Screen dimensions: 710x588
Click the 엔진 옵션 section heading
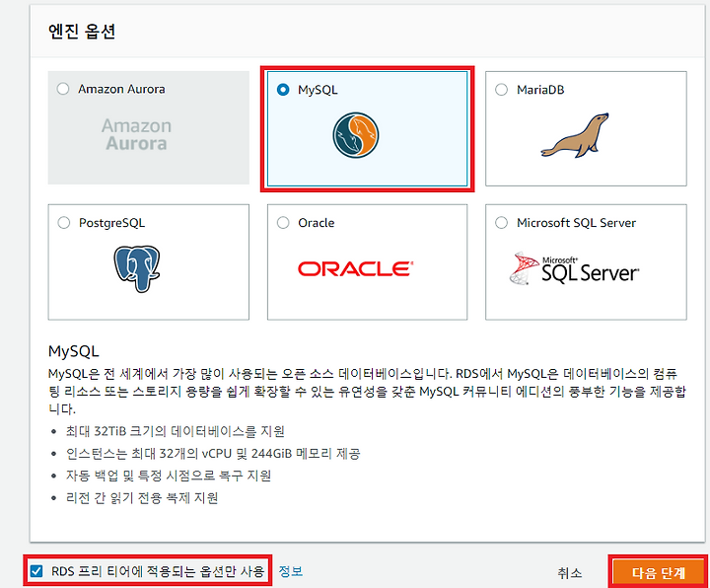82,32
